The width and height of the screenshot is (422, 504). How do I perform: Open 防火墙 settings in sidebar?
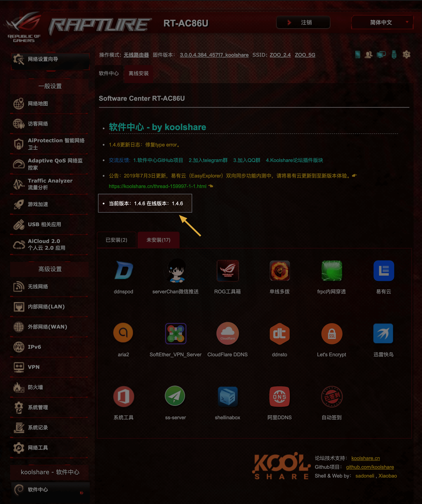pos(49,387)
